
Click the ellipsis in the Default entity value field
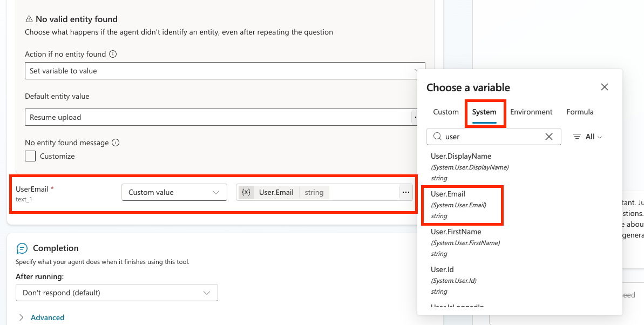tap(415, 116)
